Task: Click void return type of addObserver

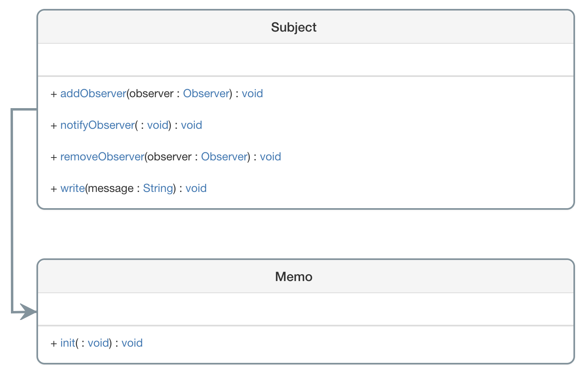Action: [x=252, y=94]
